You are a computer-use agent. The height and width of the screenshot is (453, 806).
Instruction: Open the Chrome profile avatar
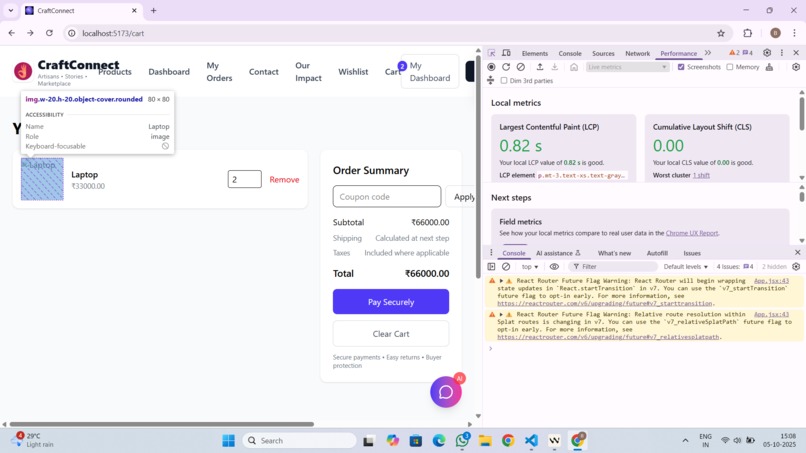(x=775, y=33)
